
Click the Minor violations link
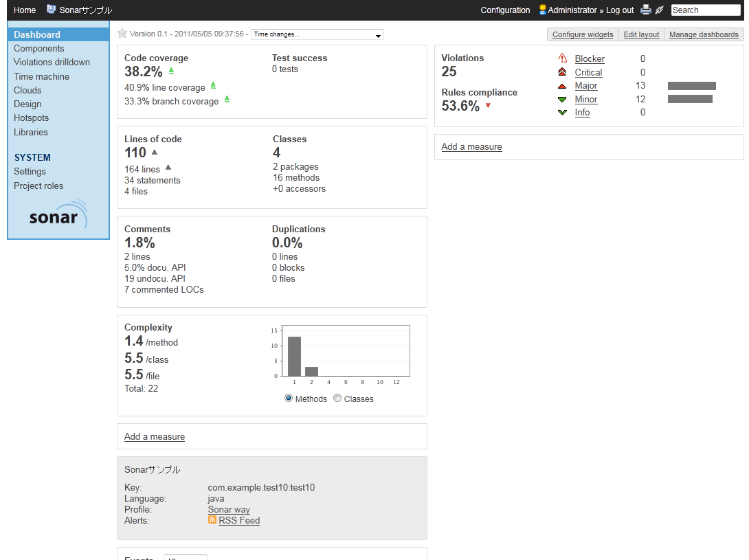pyautogui.click(x=585, y=100)
